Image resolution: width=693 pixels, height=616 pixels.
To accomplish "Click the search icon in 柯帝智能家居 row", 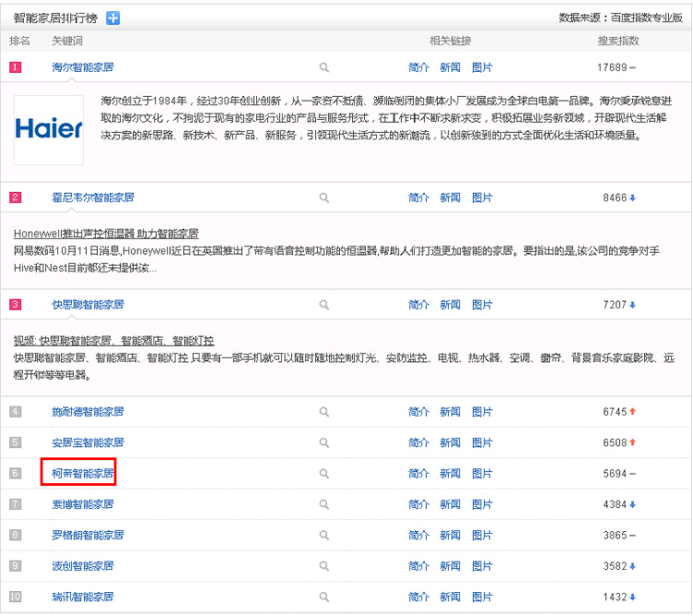I will pos(324,474).
